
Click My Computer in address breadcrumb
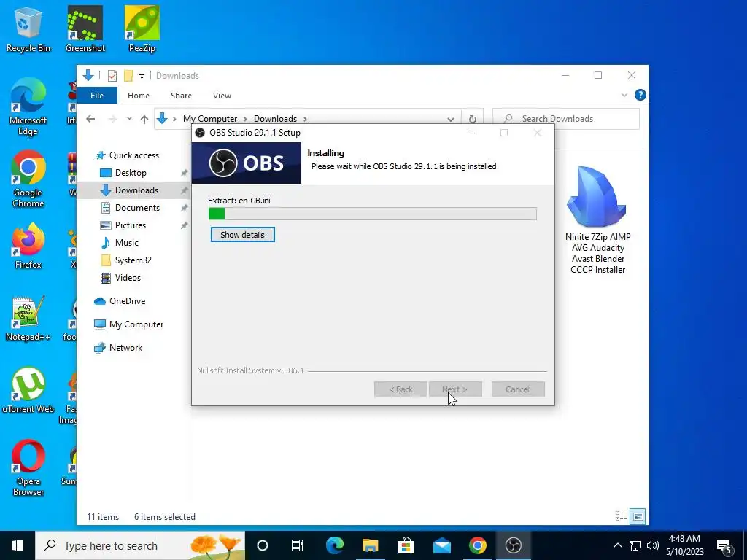[210, 119]
